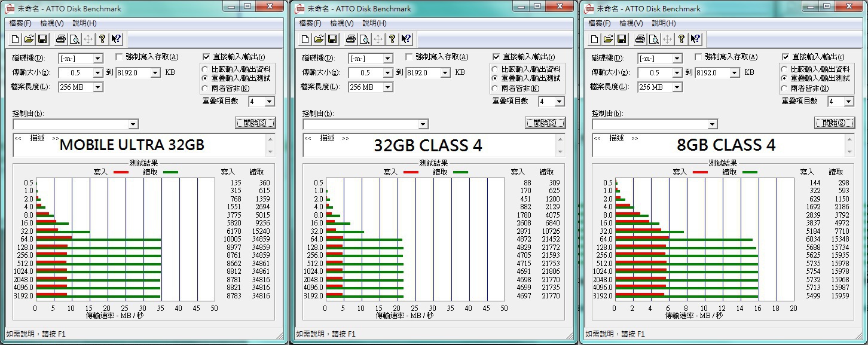
Task: Click Print icon in 32GB CLASS 4 window
Action: pos(350,39)
